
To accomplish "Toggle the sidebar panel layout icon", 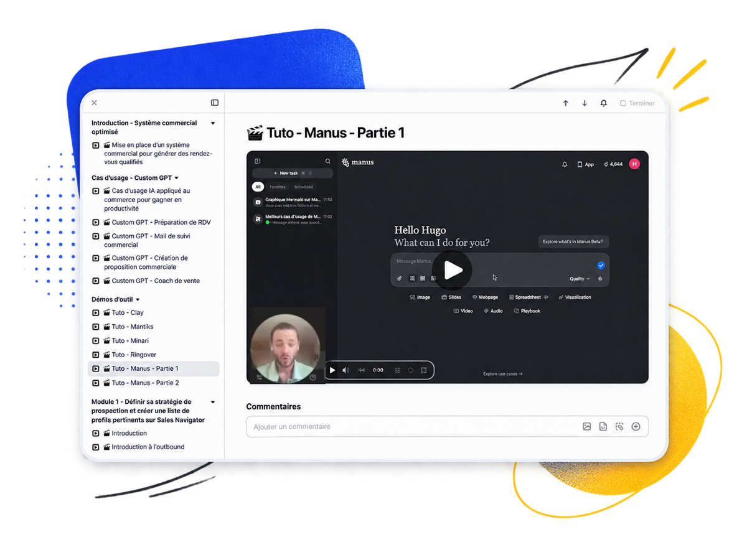I will 215,103.
